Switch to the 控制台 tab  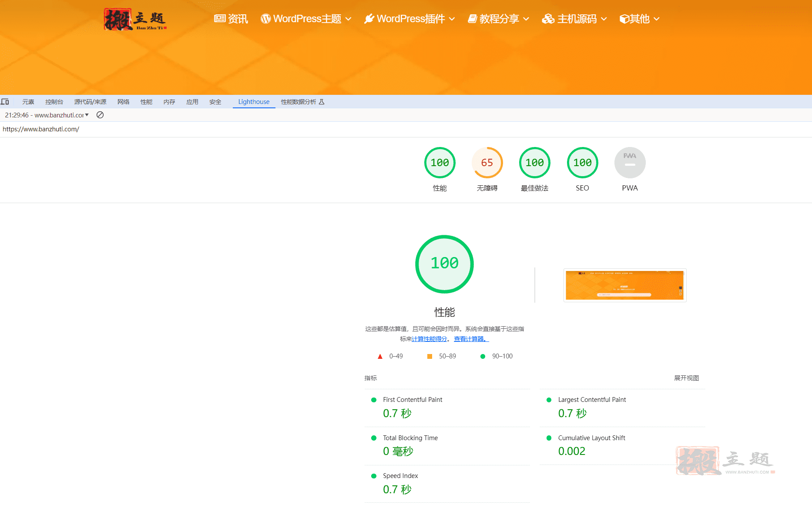pyautogui.click(x=54, y=102)
